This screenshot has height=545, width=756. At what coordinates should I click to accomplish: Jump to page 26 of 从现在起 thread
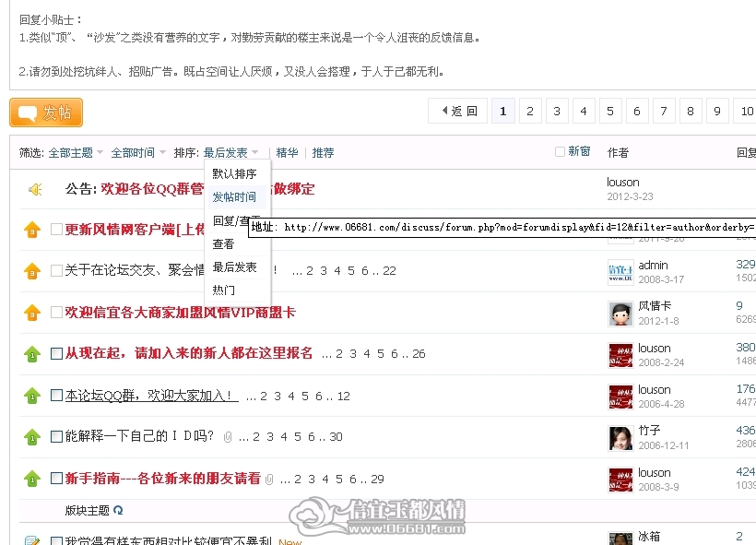(x=419, y=354)
